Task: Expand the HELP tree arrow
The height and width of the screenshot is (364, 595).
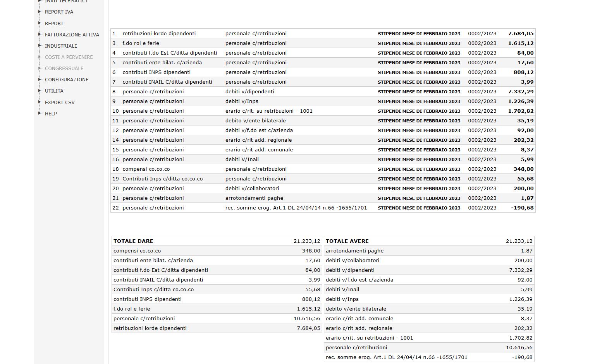Action: coord(40,113)
